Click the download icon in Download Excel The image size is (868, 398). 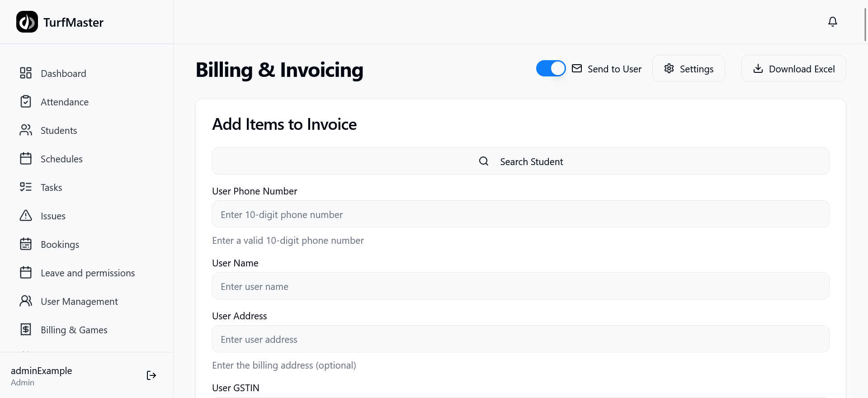758,69
